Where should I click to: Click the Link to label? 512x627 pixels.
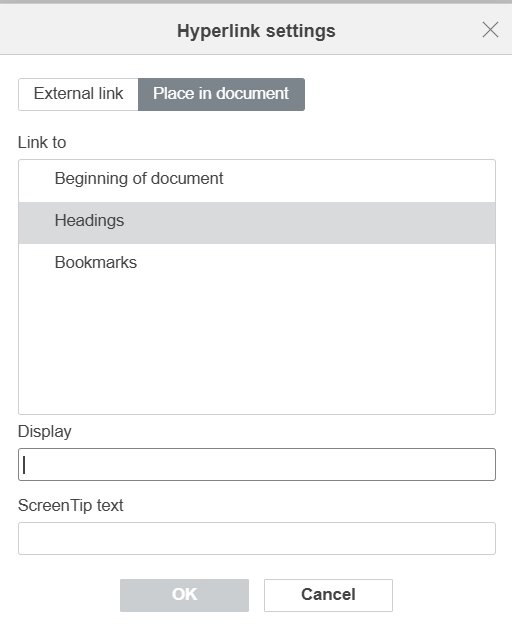[x=42, y=142]
